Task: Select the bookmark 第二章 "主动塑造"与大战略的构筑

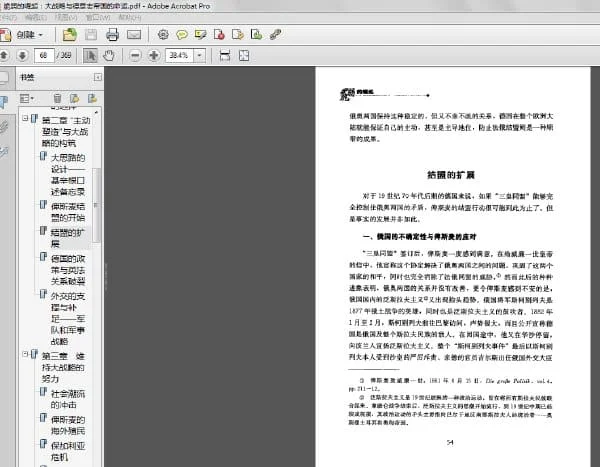Action: 65,132
